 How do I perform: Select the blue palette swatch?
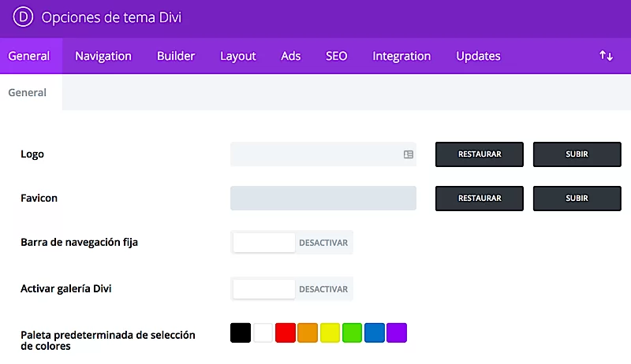point(375,332)
